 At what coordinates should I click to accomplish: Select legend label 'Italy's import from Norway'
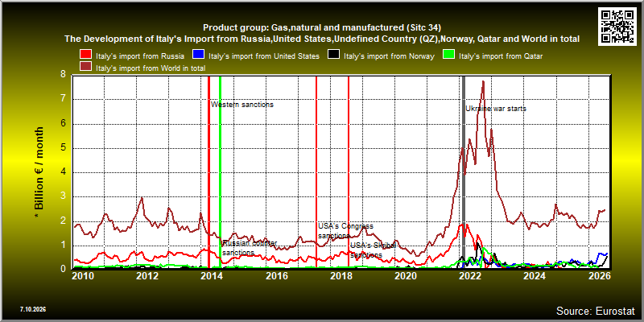point(389,56)
